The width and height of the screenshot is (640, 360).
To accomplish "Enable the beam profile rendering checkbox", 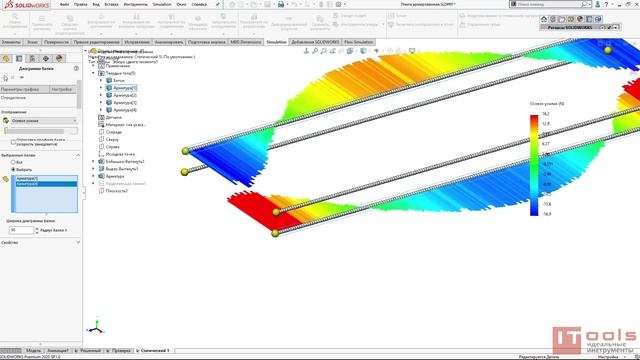I will click(x=13, y=142).
